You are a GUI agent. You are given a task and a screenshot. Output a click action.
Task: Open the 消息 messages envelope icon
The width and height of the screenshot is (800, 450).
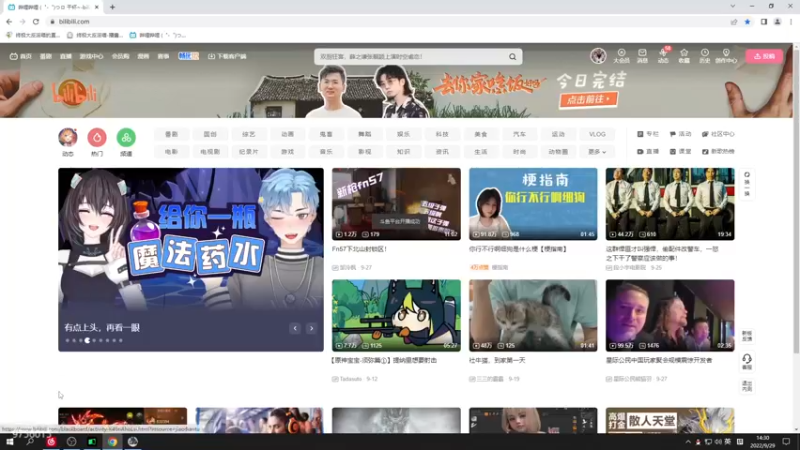click(642, 56)
